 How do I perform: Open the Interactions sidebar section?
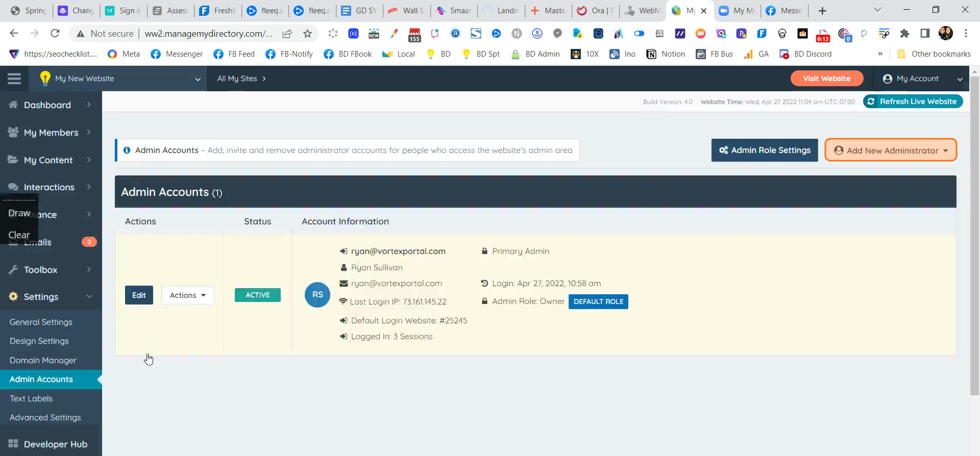pos(51,187)
